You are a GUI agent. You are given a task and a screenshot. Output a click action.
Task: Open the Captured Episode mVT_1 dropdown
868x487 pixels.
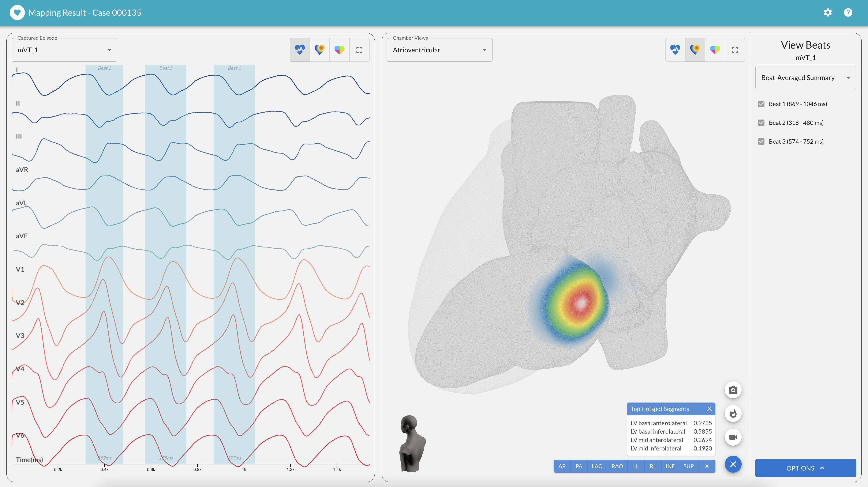pyautogui.click(x=64, y=50)
